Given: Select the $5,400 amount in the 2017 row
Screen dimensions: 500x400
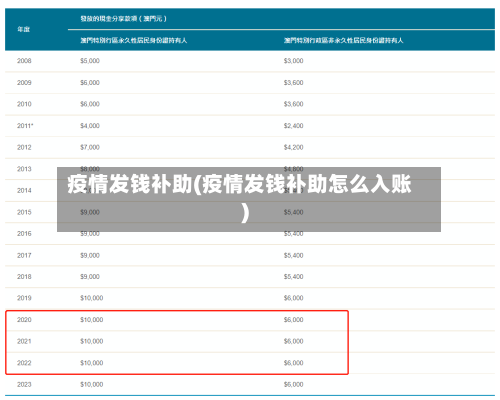Looking at the screenshot, I should 294,255.
